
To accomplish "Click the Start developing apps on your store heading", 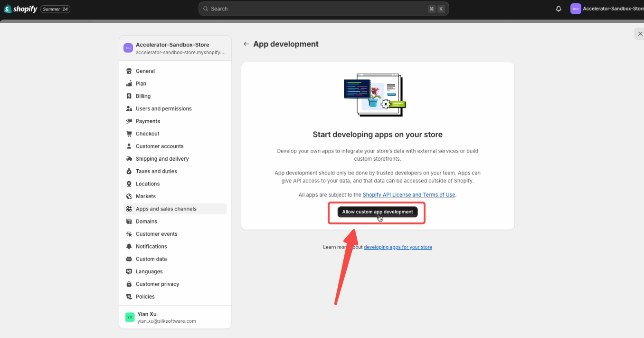I will point(378,135).
